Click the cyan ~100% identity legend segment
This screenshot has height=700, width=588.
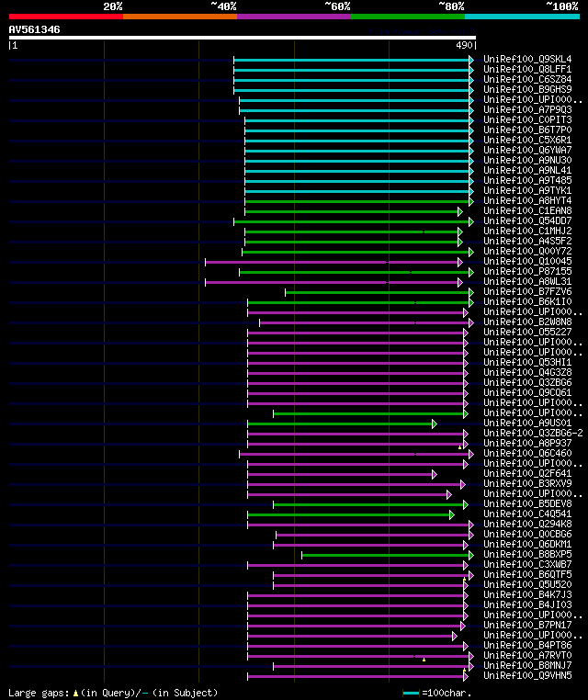point(522,17)
